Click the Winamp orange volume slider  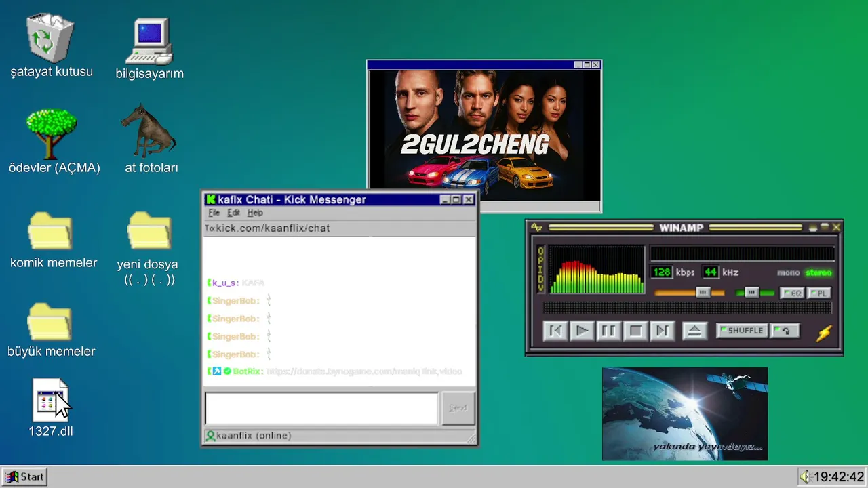click(x=689, y=292)
